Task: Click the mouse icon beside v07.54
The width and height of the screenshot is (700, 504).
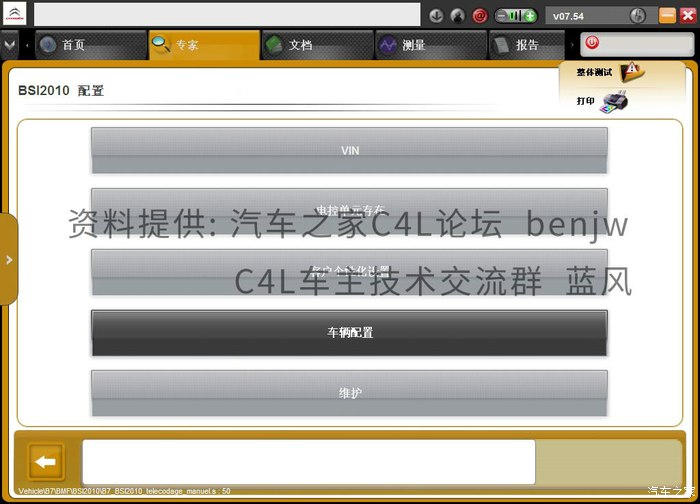Action: (x=638, y=16)
